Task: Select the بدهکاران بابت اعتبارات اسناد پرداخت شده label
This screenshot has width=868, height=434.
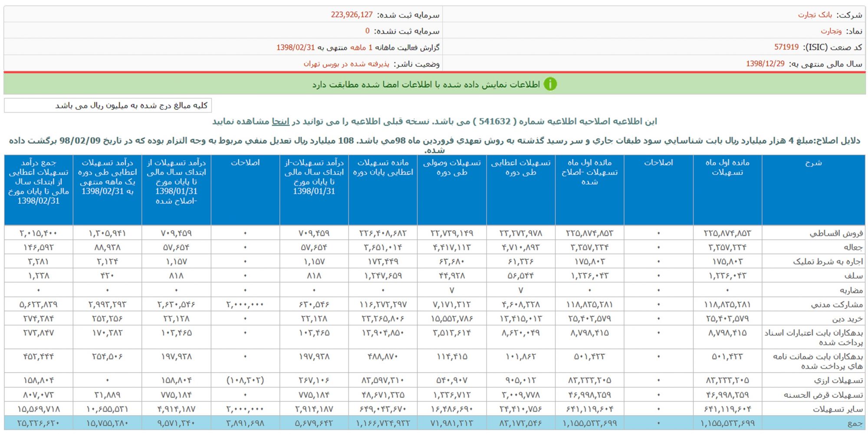Action: pyautogui.click(x=814, y=337)
